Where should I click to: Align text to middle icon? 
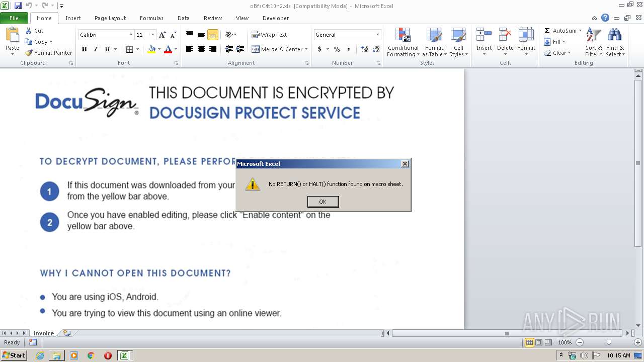[x=201, y=35]
